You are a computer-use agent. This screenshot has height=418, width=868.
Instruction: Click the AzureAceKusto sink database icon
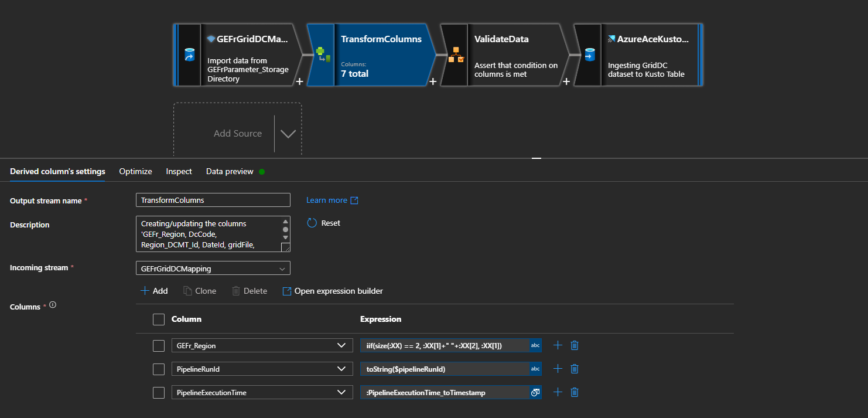point(590,55)
